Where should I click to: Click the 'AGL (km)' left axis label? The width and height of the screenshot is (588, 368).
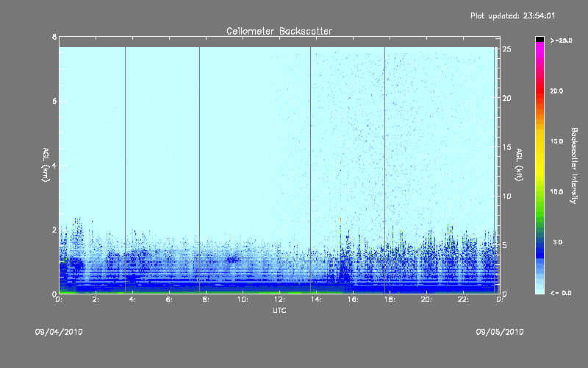pos(46,165)
